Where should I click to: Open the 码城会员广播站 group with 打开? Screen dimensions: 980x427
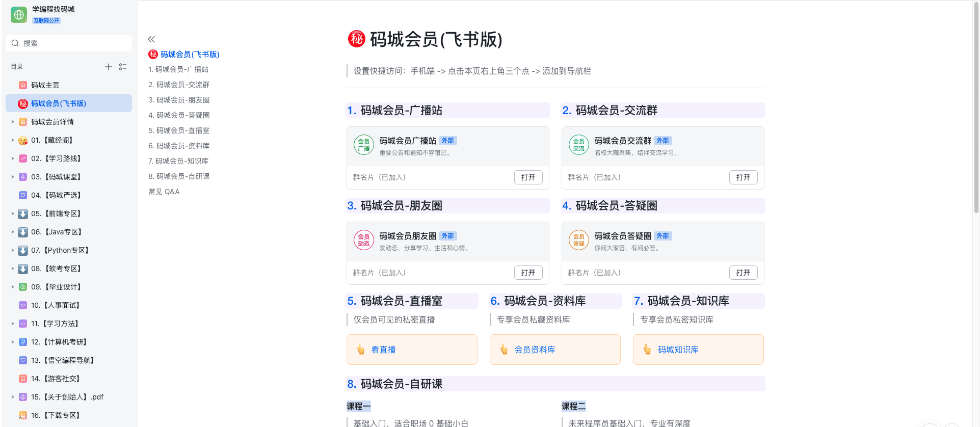[528, 177]
